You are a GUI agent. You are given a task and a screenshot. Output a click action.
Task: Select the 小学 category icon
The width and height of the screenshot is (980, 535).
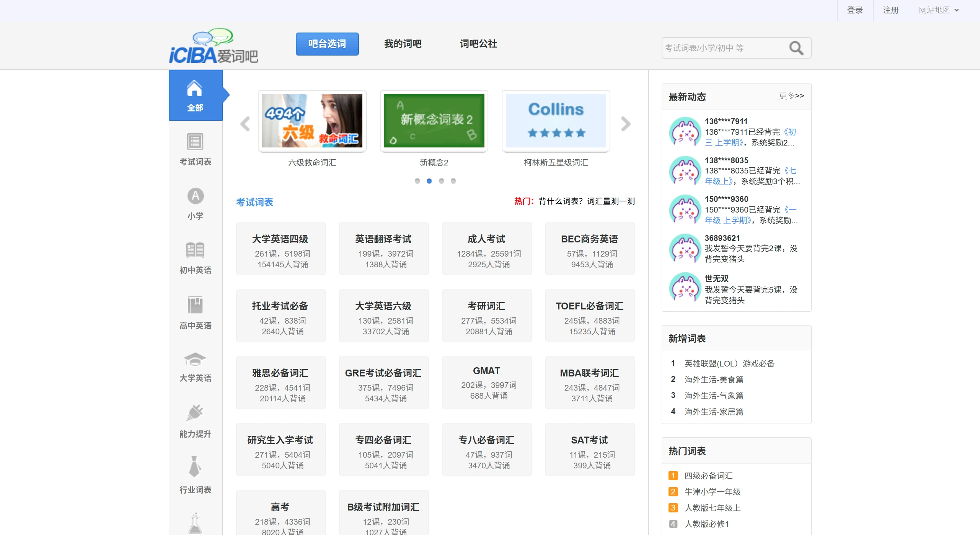pyautogui.click(x=195, y=196)
